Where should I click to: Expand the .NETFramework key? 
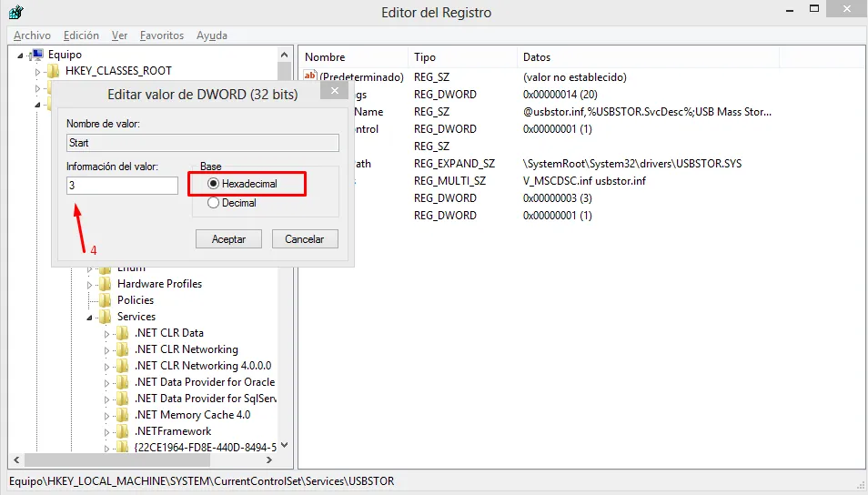pyautogui.click(x=106, y=432)
